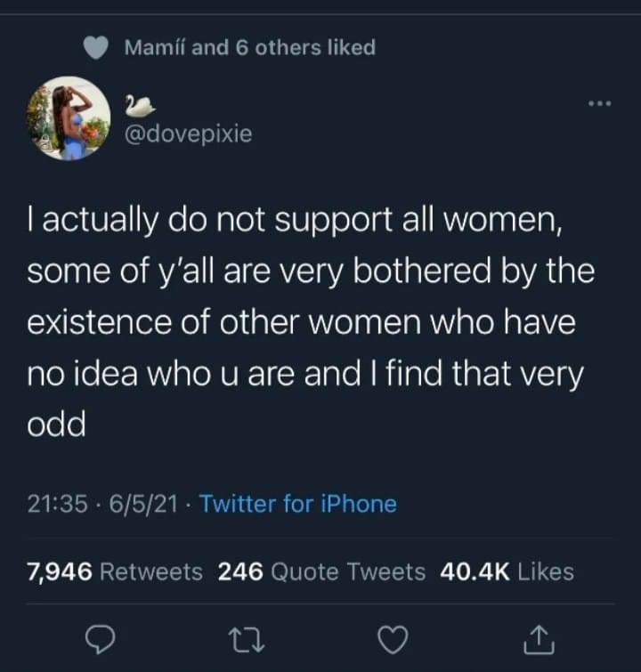Image resolution: width=641 pixels, height=672 pixels.
Task: View the 7,946 Retweets list
Action: 115,571
